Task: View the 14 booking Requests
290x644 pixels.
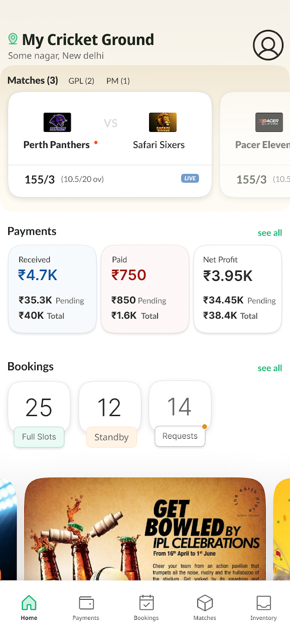Action: [180, 414]
